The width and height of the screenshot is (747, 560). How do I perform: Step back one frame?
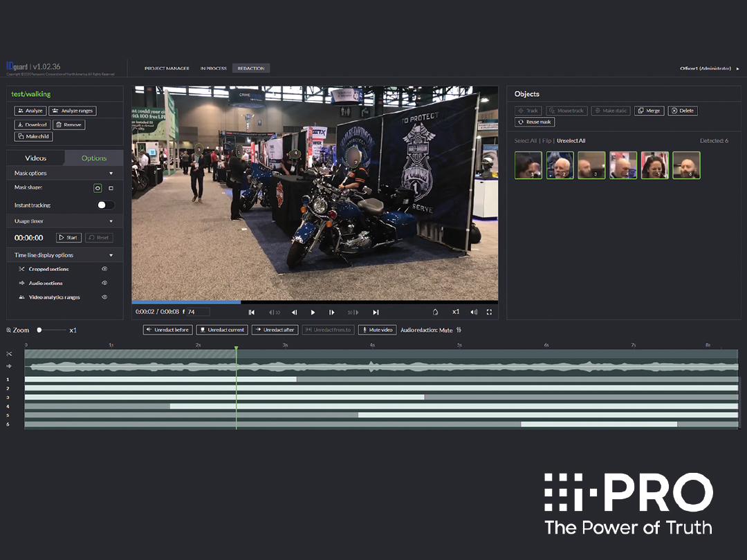pos(295,312)
